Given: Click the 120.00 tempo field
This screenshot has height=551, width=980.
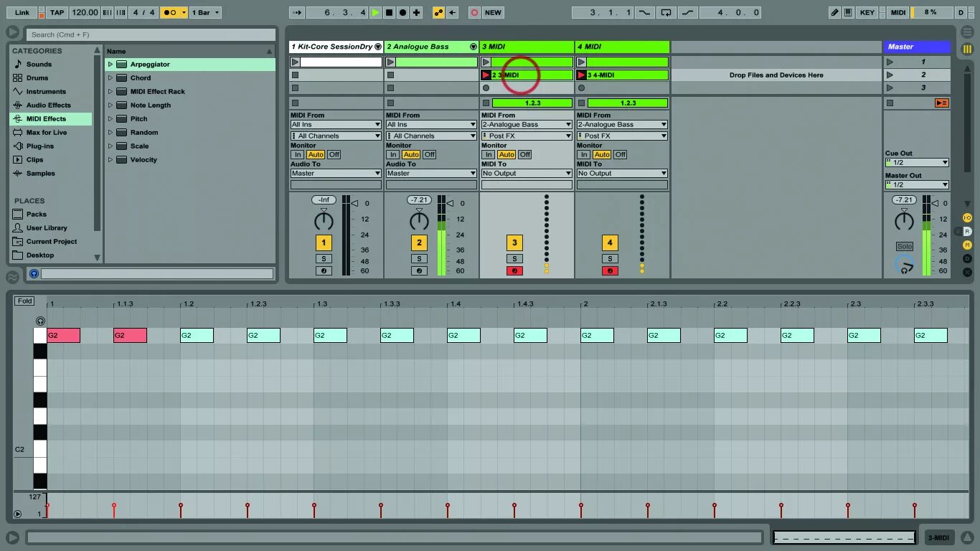Looking at the screenshot, I should coord(85,12).
